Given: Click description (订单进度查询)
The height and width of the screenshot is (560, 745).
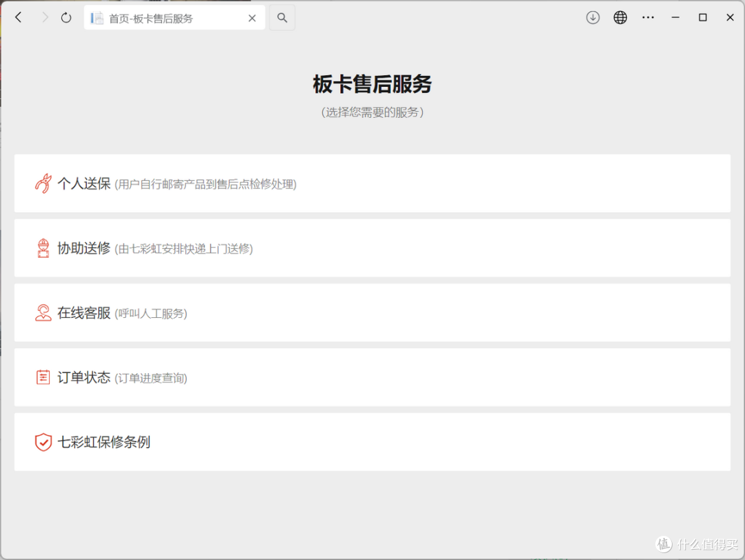Looking at the screenshot, I should pos(150,378).
